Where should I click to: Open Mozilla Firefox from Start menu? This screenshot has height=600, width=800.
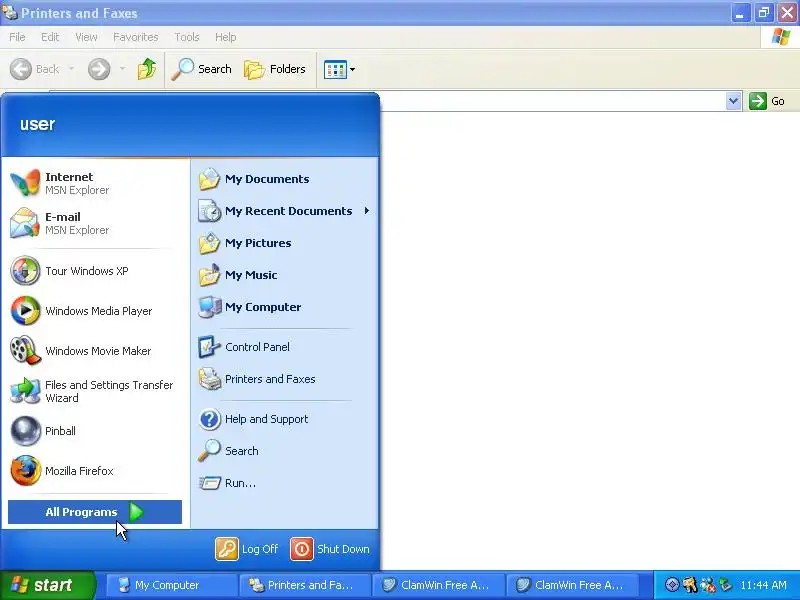pos(94,471)
